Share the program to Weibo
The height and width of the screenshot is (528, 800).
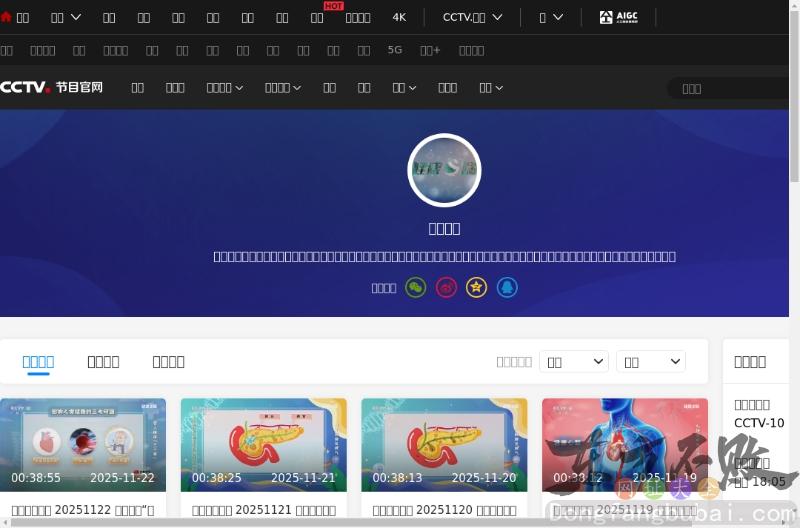(447, 288)
